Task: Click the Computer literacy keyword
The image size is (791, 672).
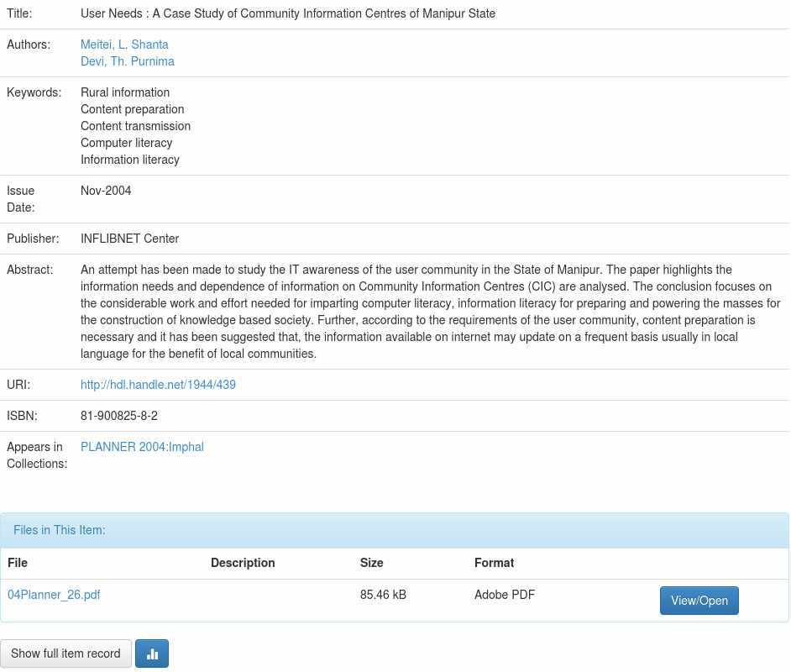Action: [x=126, y=143]
